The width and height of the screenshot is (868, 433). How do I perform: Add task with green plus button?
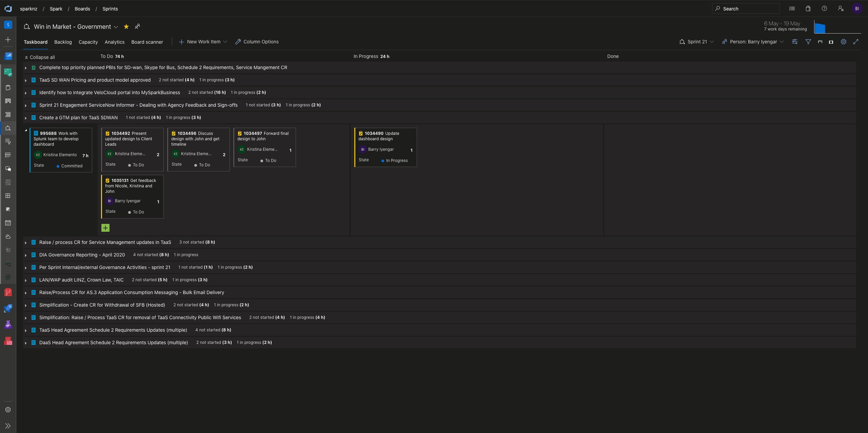pos(105,228)
